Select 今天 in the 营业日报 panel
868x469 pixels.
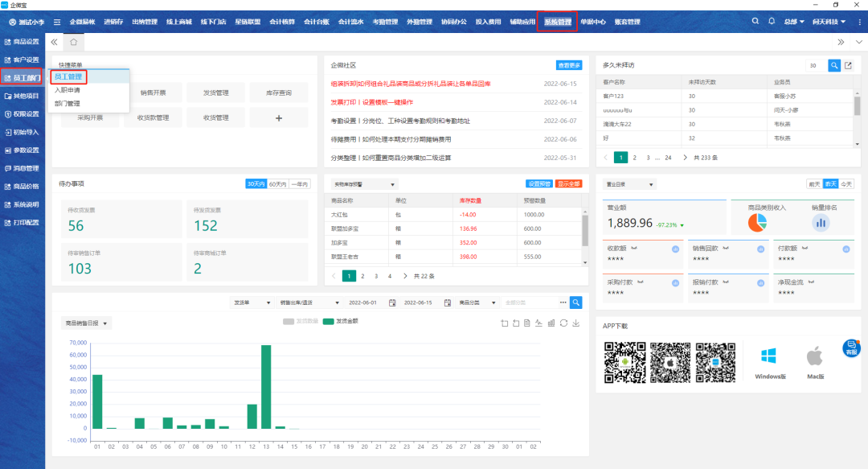click(x=846, y=184)
